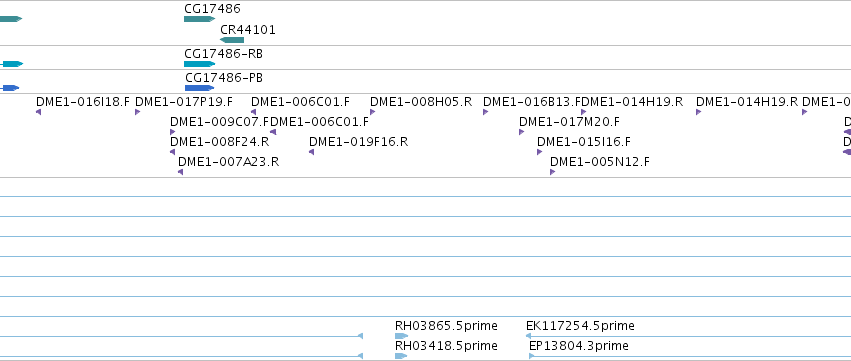The image size is (851, 361).
Task: Click the RH03865.5prime blue arrow feature
Action: 402,336
